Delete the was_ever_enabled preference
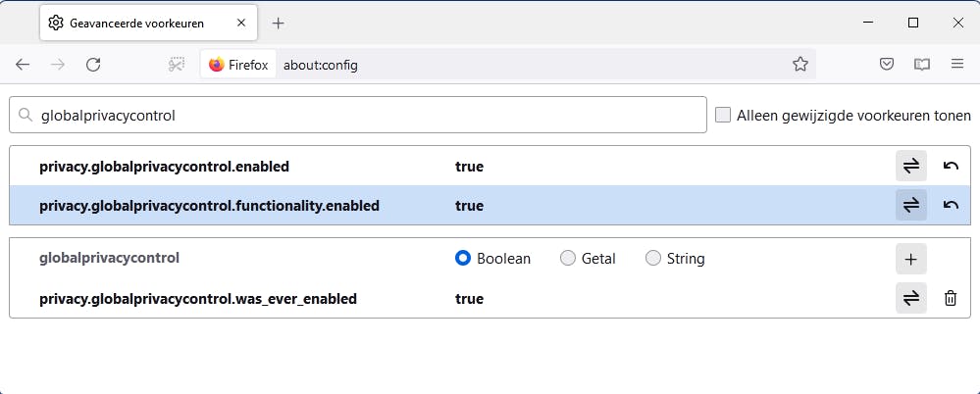The width and height of the screenshot is (980, 394). pyautogui.click(x=950, y=298)
